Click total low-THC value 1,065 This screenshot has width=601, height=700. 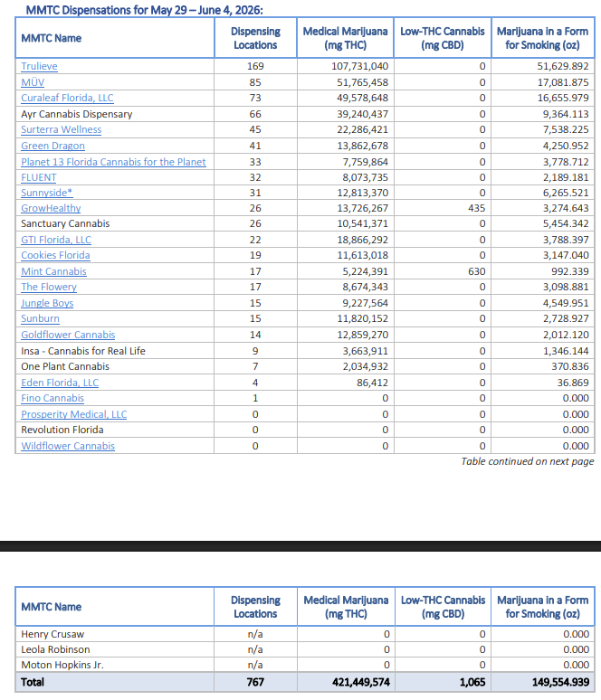[x=472, y=682]
